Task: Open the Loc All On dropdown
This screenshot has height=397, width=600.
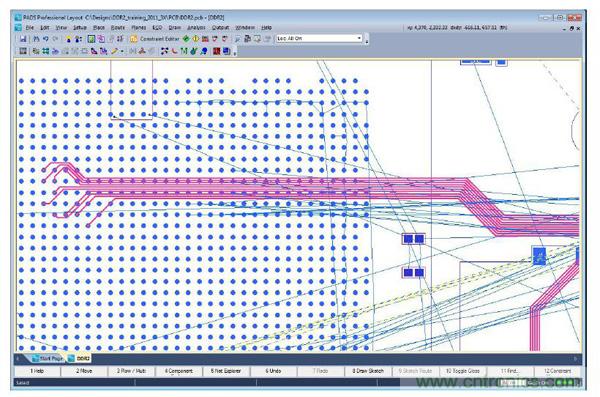Action: pos(319,38)
